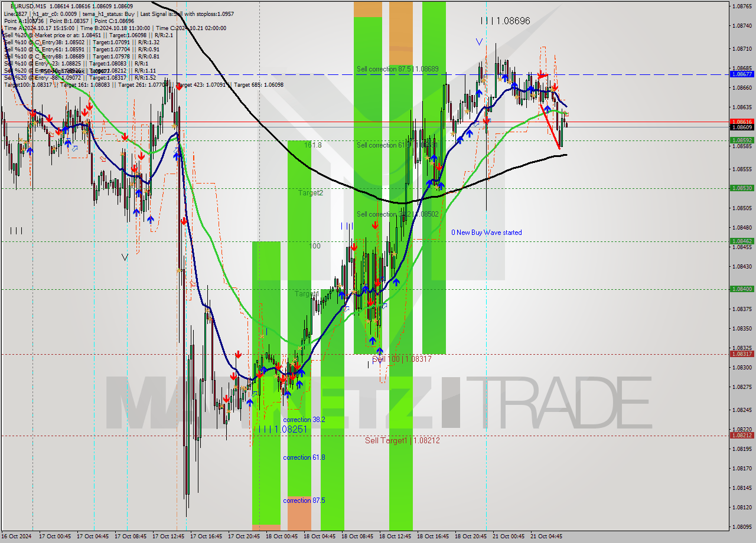
Task: Click the 'correction 87.5' label
Action: tap(304, 501)
